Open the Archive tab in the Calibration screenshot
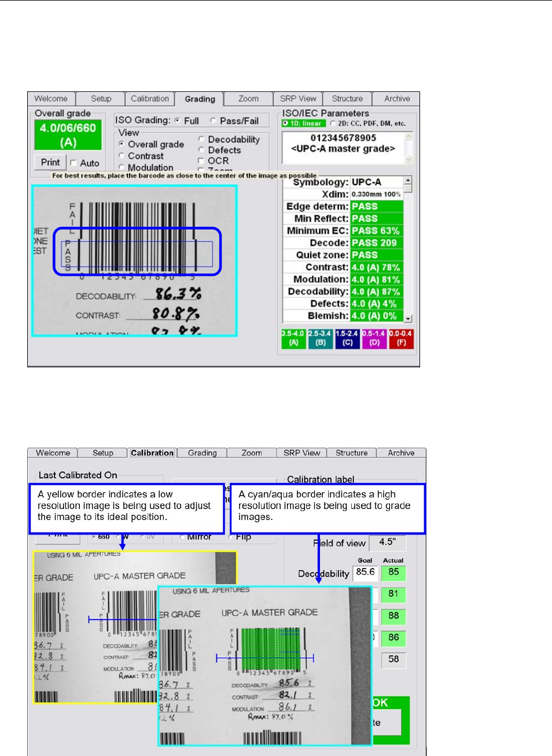The width and height of the screenshot is (552, 756). pyautogui.click(x=401, y=453)
